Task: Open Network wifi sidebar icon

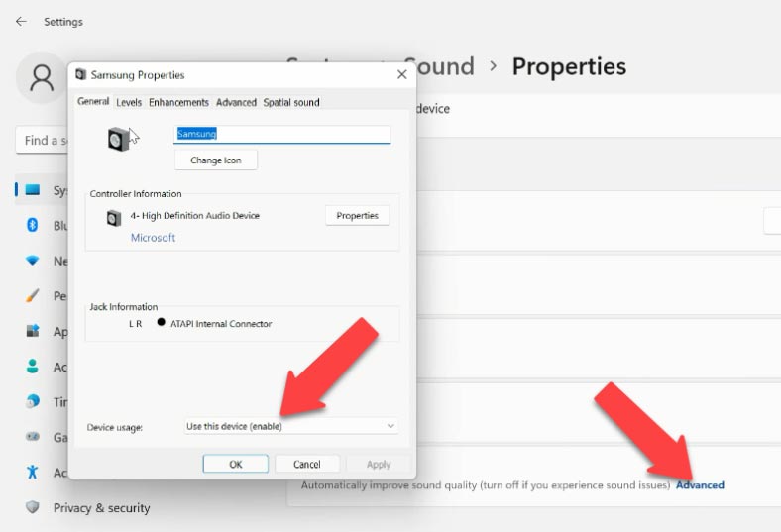Action: [x=33, y=261]
